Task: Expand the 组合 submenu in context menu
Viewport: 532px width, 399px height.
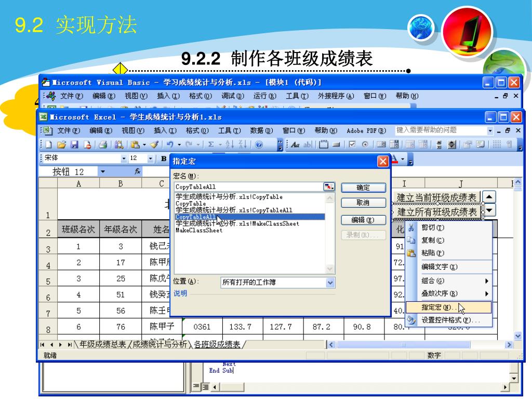Action: 486,281
